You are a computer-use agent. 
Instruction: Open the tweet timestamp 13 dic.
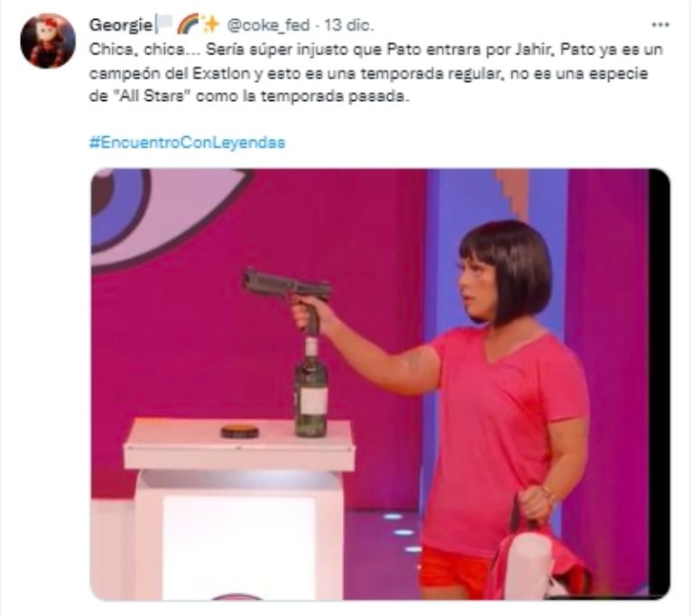349,25
